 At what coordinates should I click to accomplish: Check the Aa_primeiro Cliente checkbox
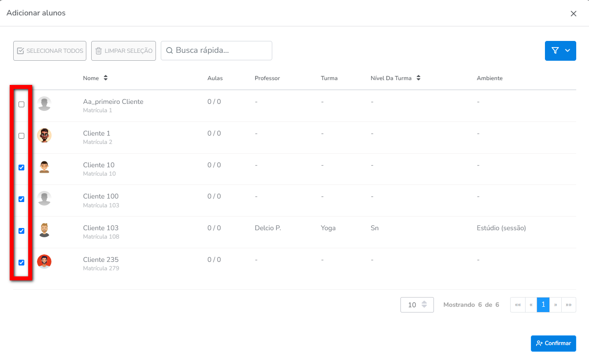[21, 104]
